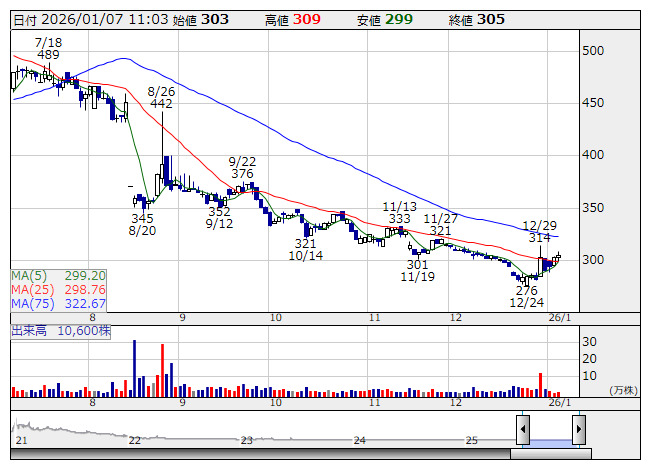Click the 345 8/20 low label
Image resolution: width=653 pixels, height=470 pixels.
click(142, 224)
